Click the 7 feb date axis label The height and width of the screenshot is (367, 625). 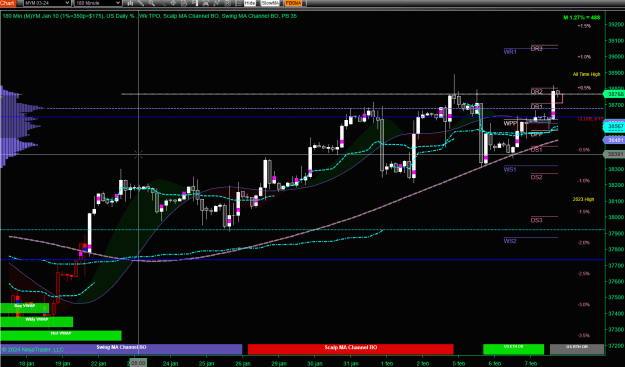530,363
